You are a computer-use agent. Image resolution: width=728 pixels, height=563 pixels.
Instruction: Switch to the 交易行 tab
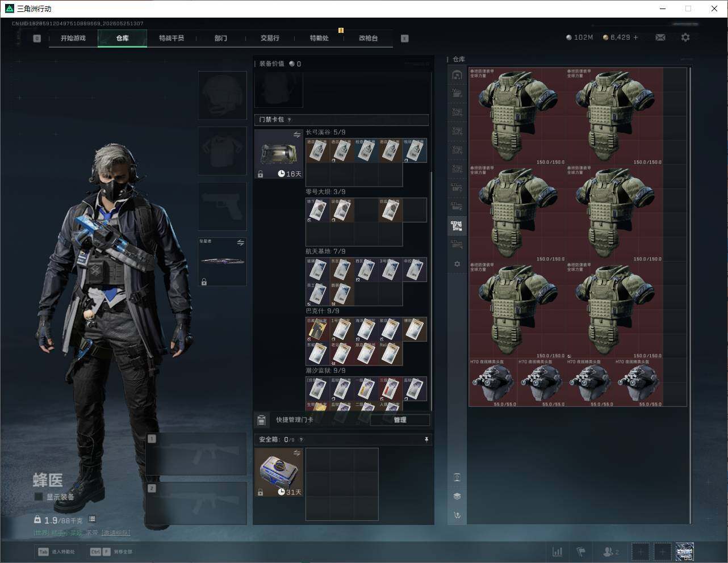[x=270, y=38]
